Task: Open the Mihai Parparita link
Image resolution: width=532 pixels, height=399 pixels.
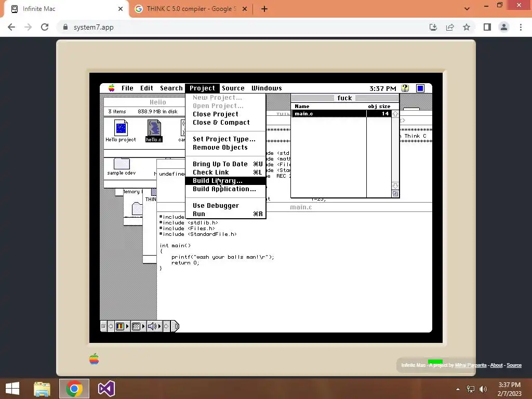Action: click(x=470, y=365)
